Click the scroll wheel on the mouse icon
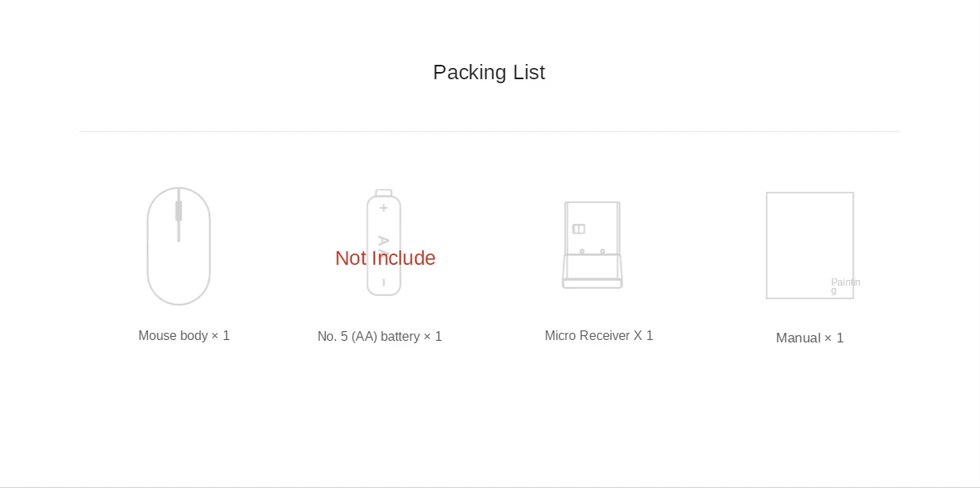This screenshot has height=488, width=980. click(x=178, y=211)
